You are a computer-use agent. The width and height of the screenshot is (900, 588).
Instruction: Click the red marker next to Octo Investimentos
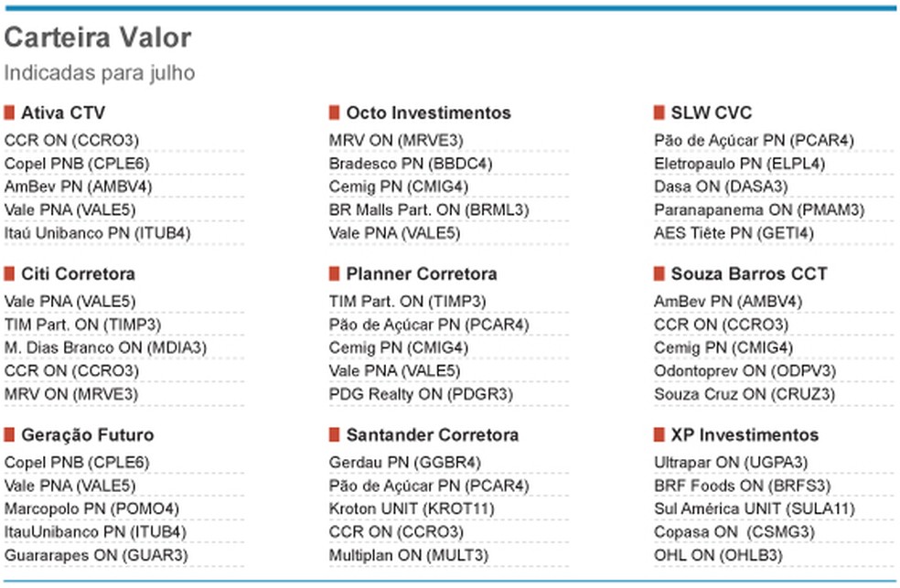(334, 112)
